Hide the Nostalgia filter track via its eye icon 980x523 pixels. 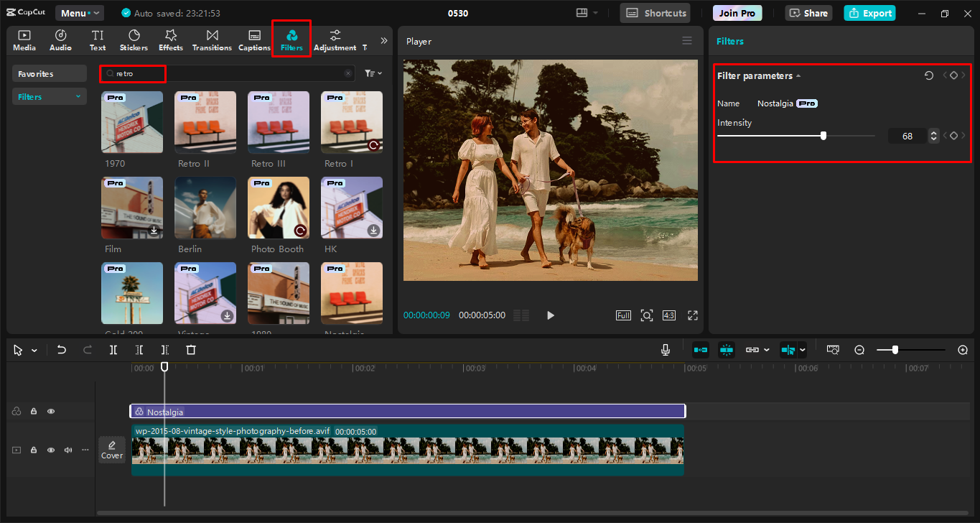pyautogui.click(x=50, y=410)
